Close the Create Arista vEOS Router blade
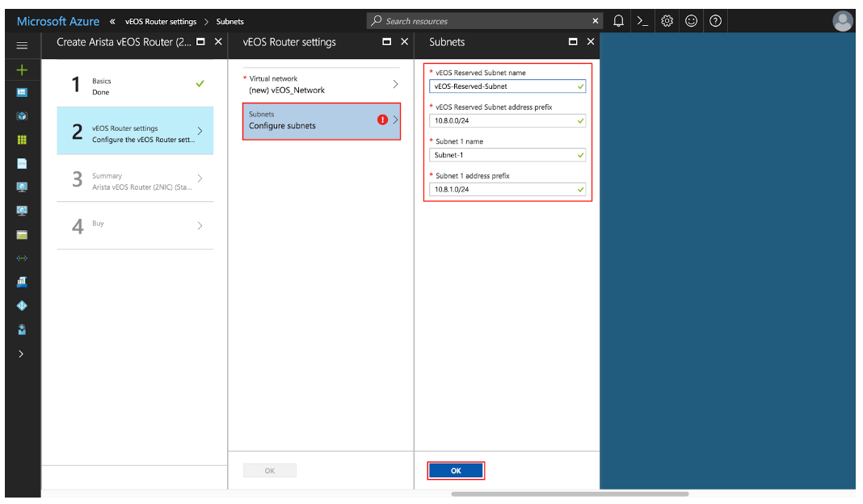Viewport: 863px width, 504px height. point(218,42)
